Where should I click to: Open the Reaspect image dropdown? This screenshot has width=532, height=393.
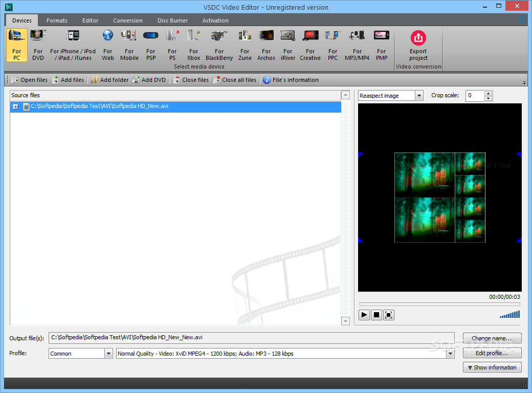click(x=419, y=96)
